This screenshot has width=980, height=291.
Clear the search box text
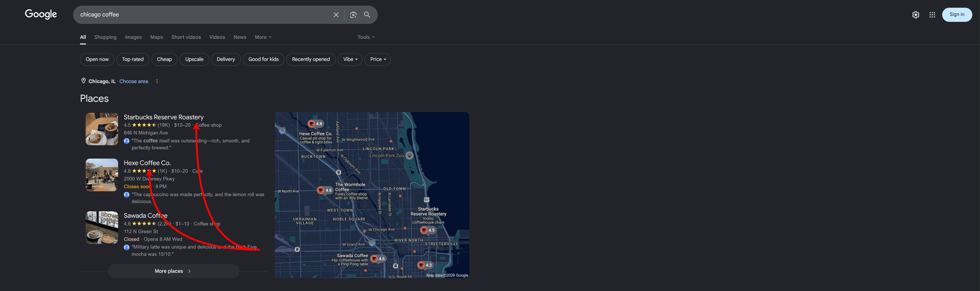[336, 15]
